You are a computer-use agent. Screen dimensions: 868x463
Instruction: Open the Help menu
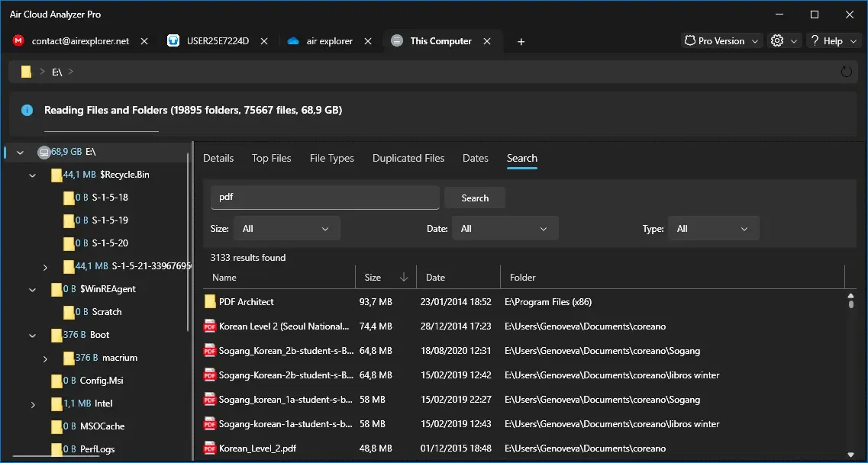(833, 41)
